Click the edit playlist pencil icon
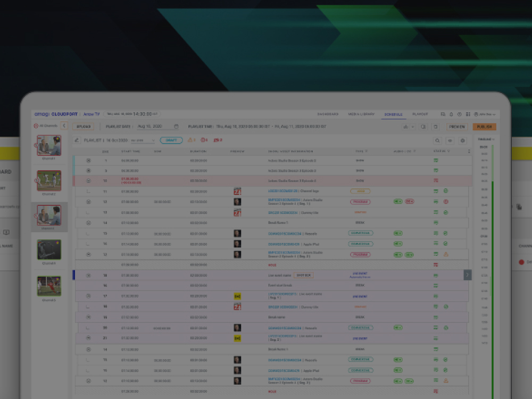The image size is (532, 399). (77, 140)
